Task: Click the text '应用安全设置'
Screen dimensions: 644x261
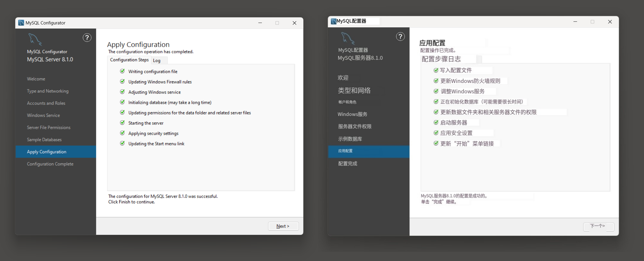Action: pos(456,133)
